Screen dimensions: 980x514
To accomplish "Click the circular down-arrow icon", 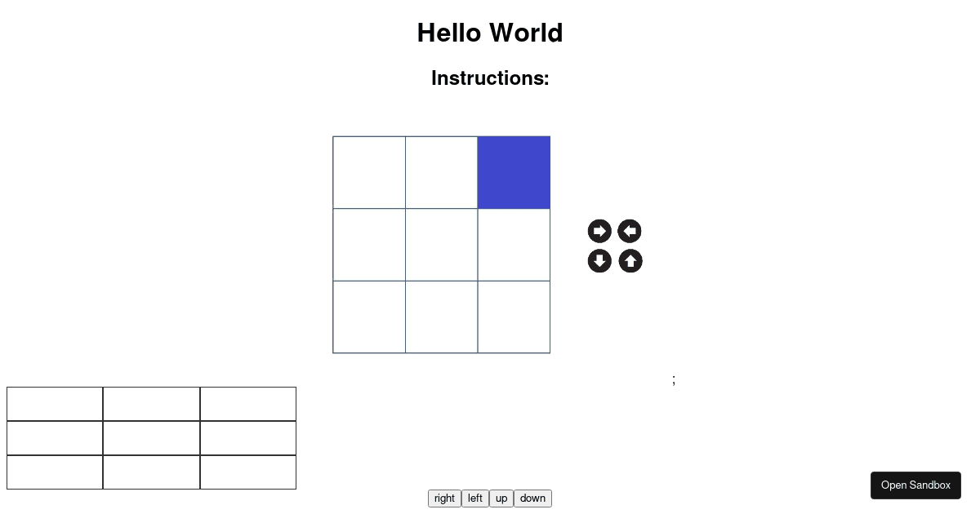I will (599, 260).
